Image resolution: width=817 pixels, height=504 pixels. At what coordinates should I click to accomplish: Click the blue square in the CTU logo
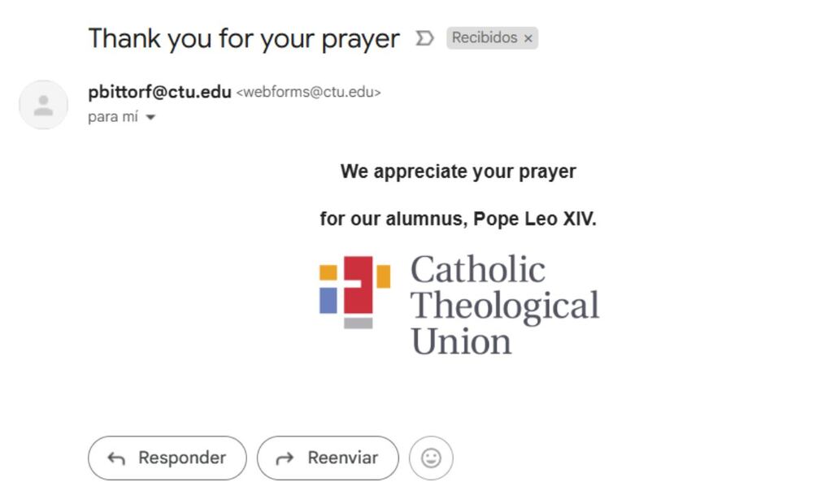click(x=328, y=300)
